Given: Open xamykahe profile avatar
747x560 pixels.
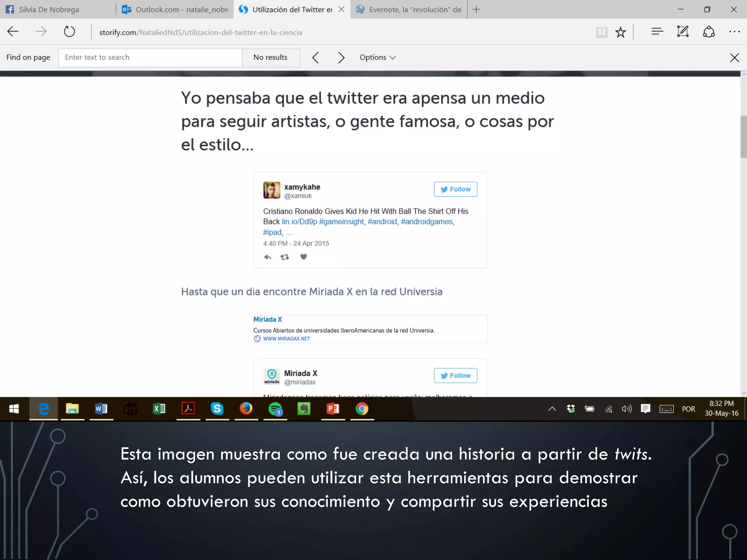Looking at the screenshot, I should coord(272,190).
